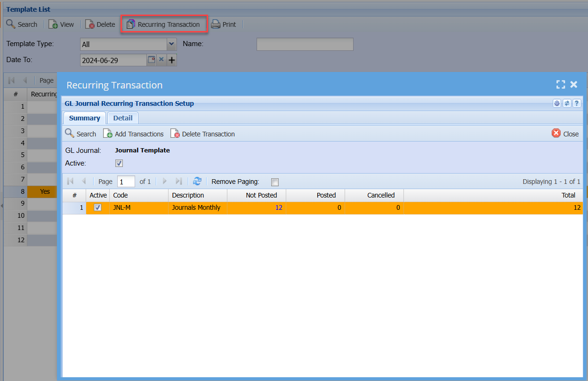Image resolution: width=588 pixels, height=381 pixels.
Task: Click the Print icon in Template List
Action: coord(216,24)
